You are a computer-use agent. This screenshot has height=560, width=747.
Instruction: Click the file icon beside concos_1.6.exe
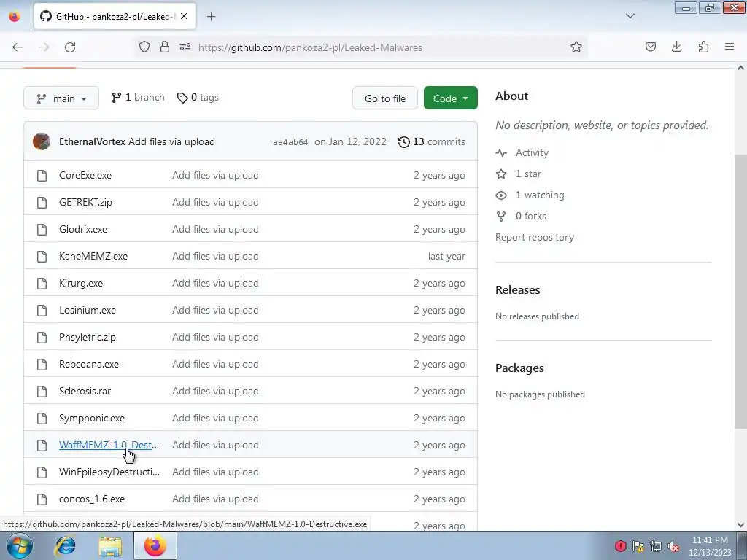point(42,499)
